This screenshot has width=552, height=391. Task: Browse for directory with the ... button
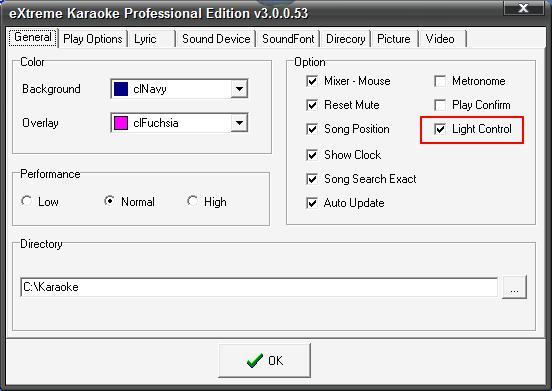[514, 287]
